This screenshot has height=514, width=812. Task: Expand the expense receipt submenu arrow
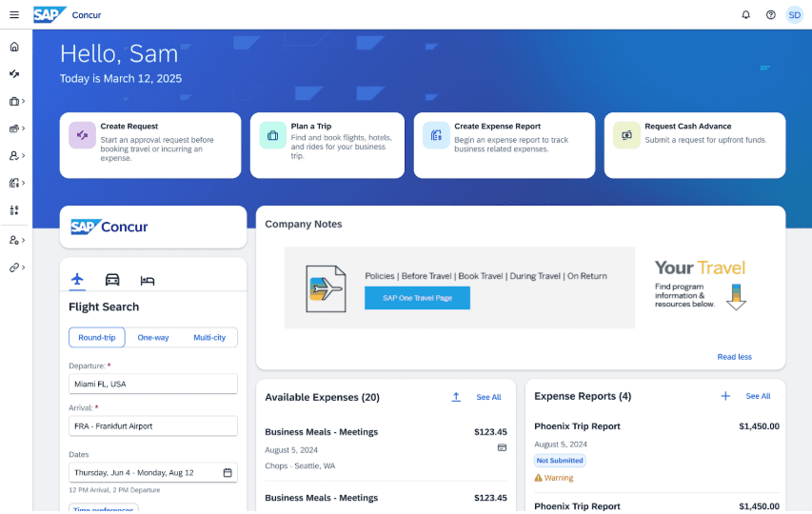point(23,183)
